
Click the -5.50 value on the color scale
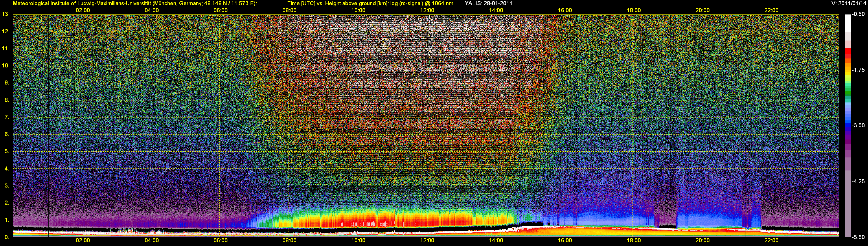[x=858, y=237]
